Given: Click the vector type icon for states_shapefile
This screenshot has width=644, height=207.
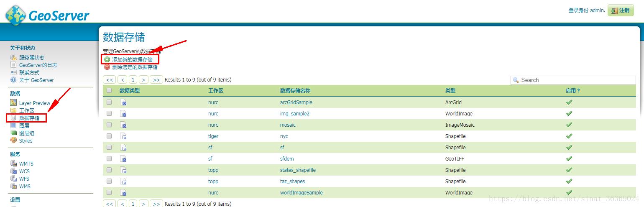Looking at the screenshot, I should [x=123, y=170].
